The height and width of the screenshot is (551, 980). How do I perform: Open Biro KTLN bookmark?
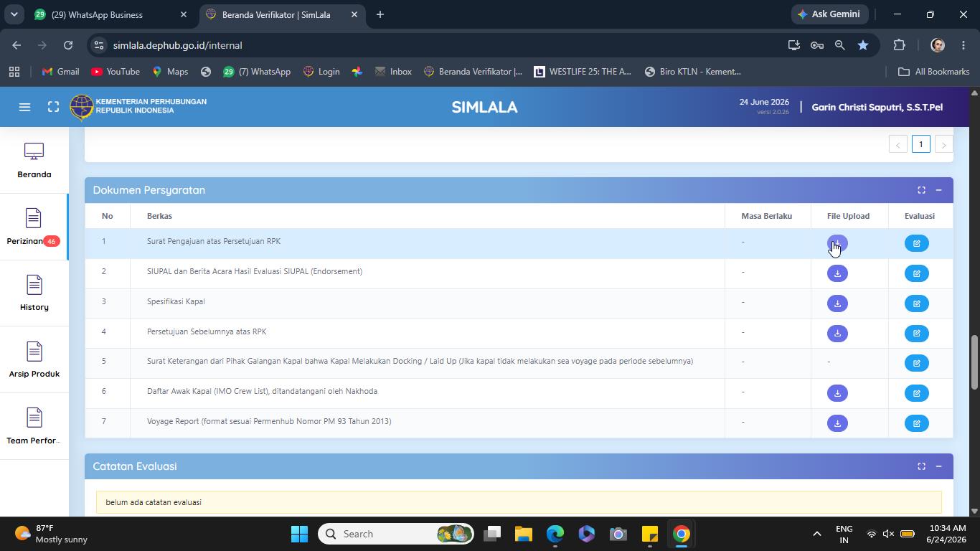click(x=692, y=72)
